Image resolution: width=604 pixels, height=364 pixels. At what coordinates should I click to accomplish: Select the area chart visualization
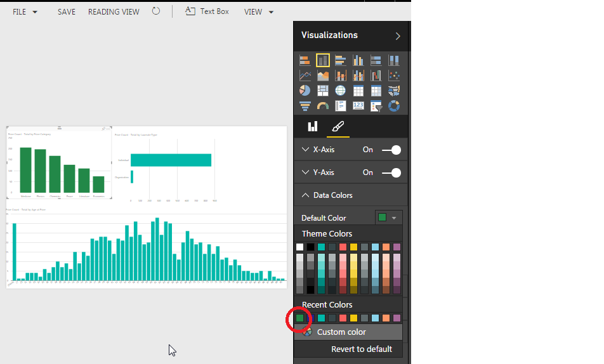323,75
